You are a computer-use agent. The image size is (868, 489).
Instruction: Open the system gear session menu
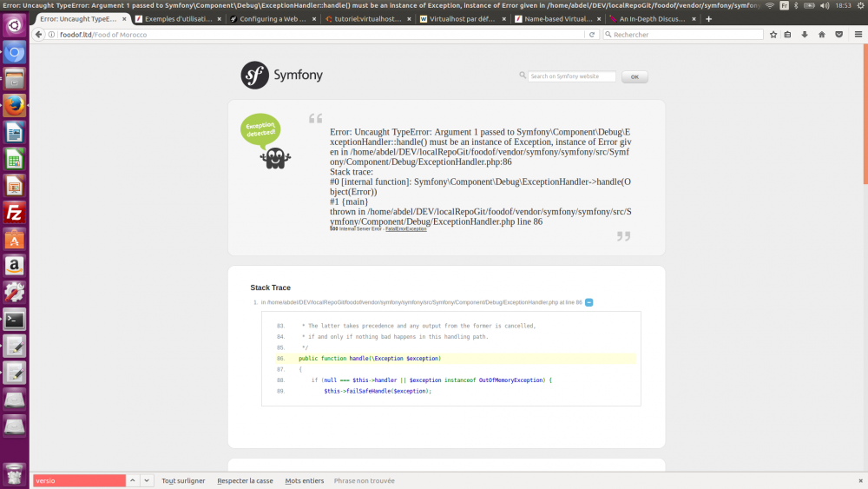click(x=861, y=5)
